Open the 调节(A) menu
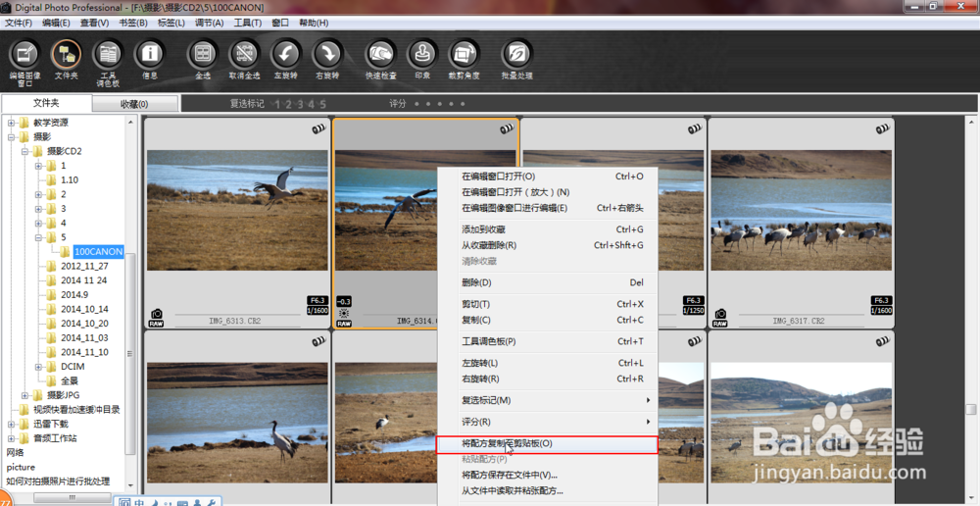Viewport: 980px width, 506px height. point(210,23)
